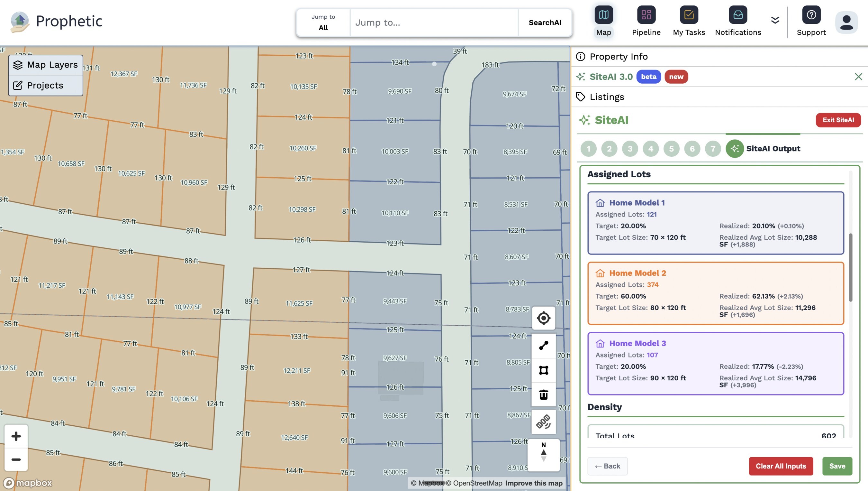This screenshot has height=491, width=868.
Task: Click the 9,443 SF lot label
Action: point(394,301)
